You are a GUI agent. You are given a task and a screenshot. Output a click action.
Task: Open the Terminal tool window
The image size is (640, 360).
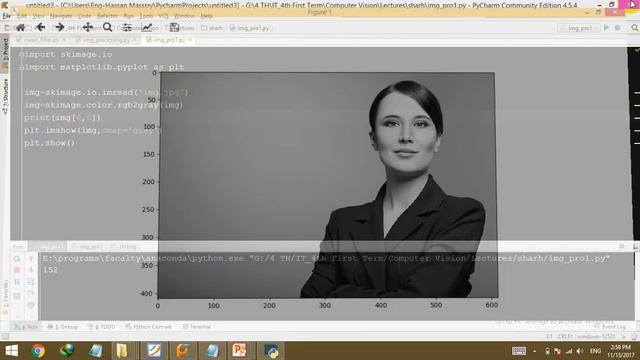[197, 327]
